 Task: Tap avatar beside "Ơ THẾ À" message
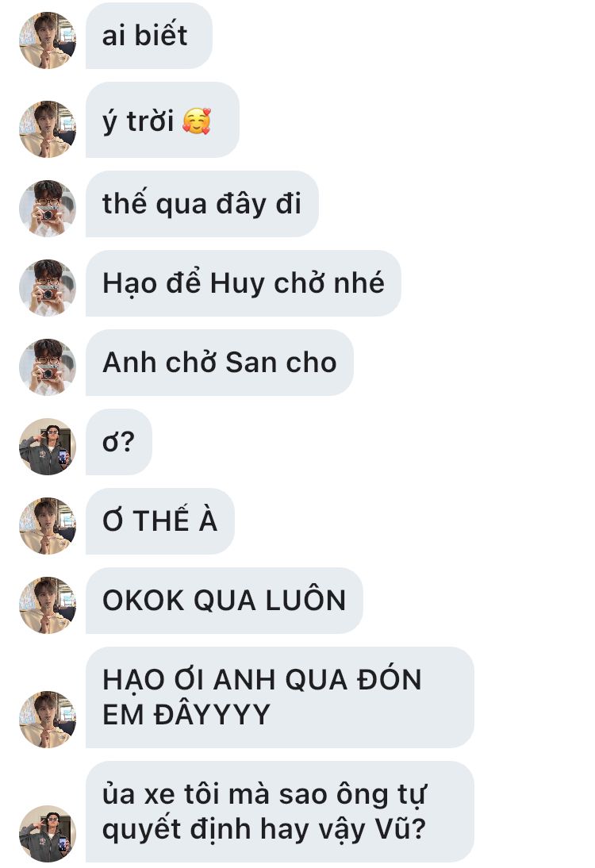48,526
